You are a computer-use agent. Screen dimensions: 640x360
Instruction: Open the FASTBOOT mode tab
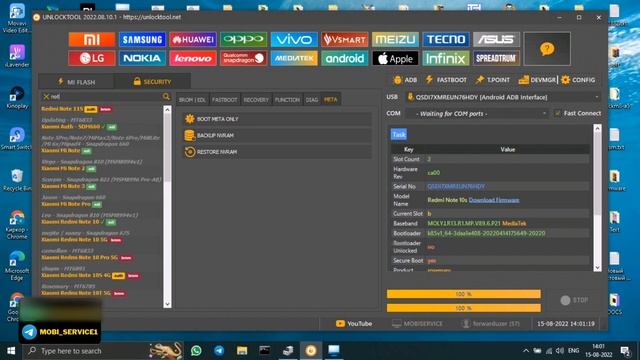224,100
